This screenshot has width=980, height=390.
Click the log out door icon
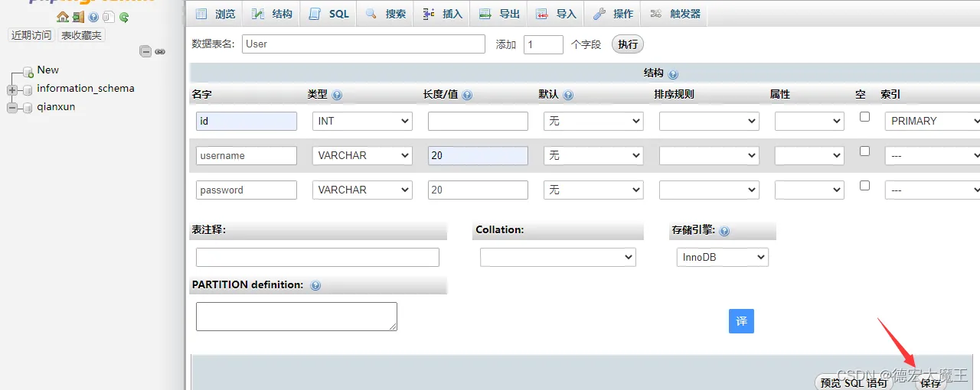coord(78,17)
